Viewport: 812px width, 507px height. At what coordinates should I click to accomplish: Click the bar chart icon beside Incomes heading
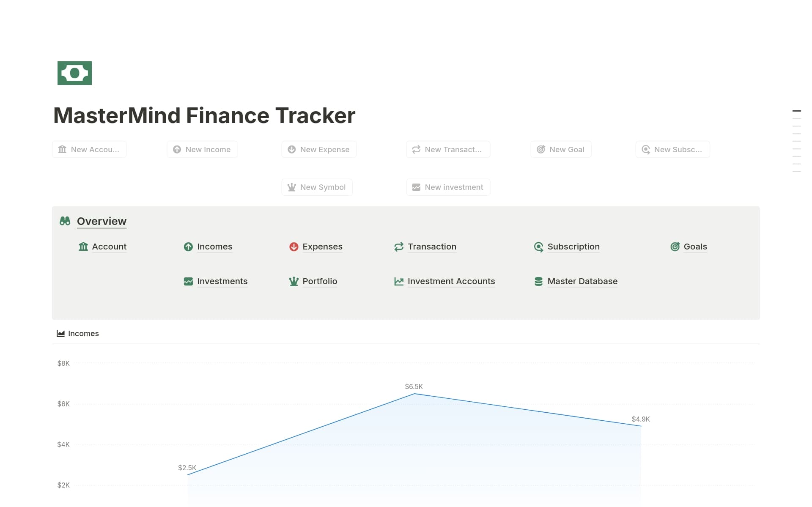coord(60,333)
